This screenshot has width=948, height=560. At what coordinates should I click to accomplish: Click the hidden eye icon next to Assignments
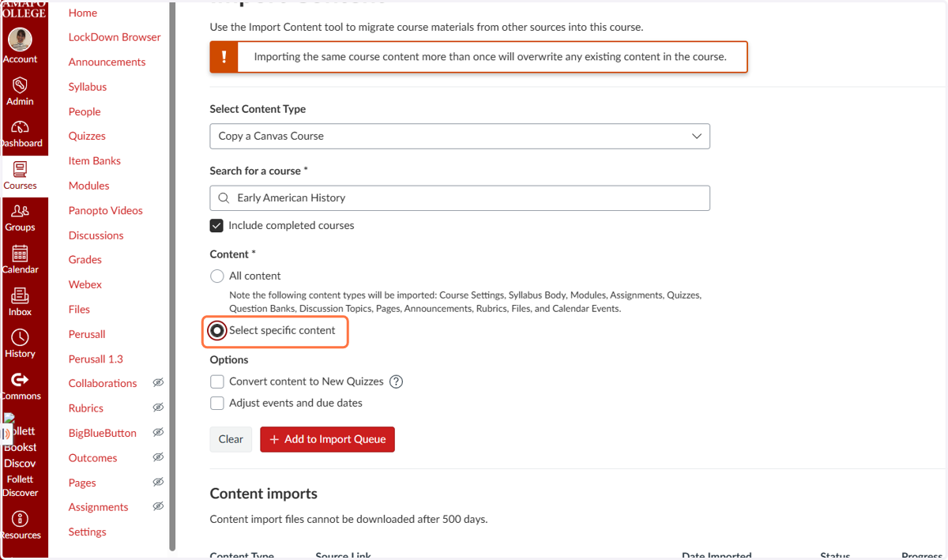[158, 506]
